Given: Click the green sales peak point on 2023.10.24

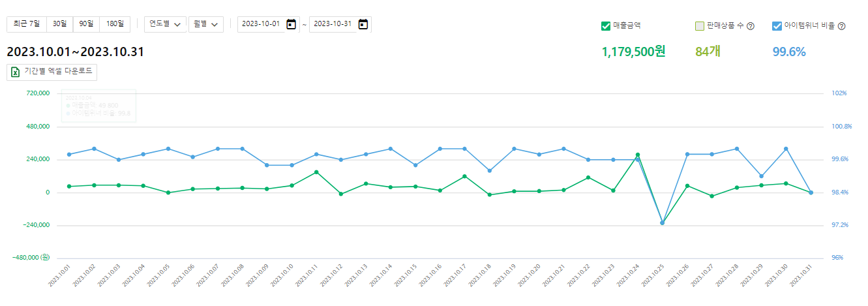Looking at the screenshot, I should [x=638, y=155].
